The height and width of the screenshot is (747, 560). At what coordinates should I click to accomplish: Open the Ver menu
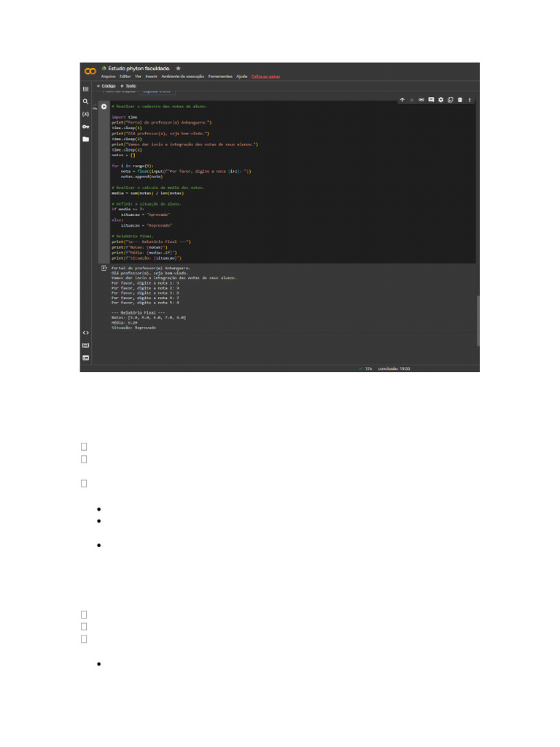tap(138, 77)
